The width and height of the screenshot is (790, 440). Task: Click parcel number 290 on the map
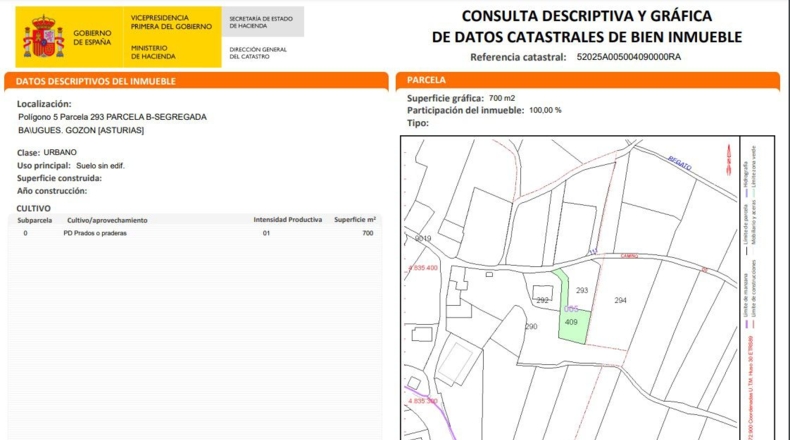(531, 327)
